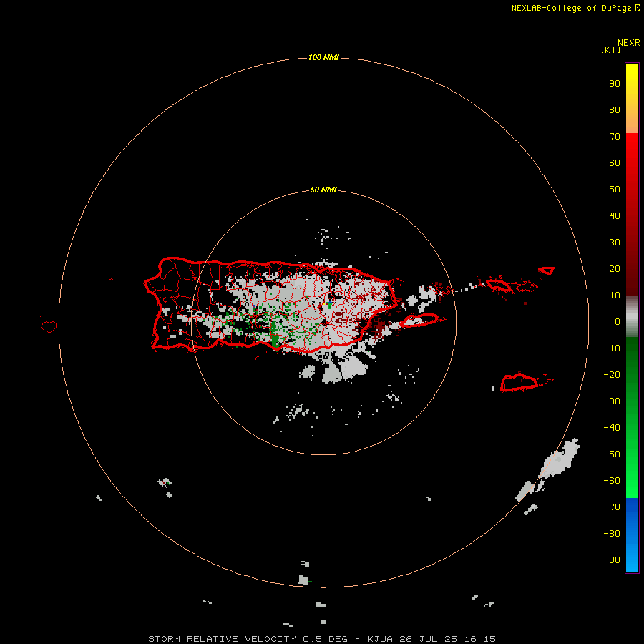
Task: Click the blue bottom segment of color bar
Action: 632,535
